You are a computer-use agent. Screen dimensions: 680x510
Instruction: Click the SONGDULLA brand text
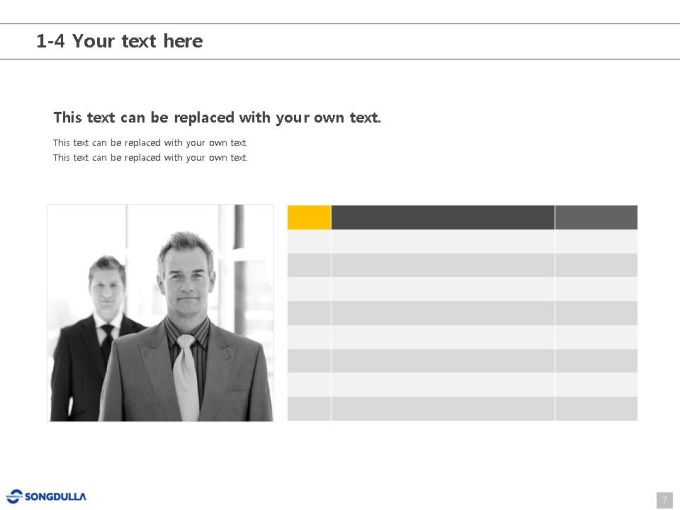[56, 497]
